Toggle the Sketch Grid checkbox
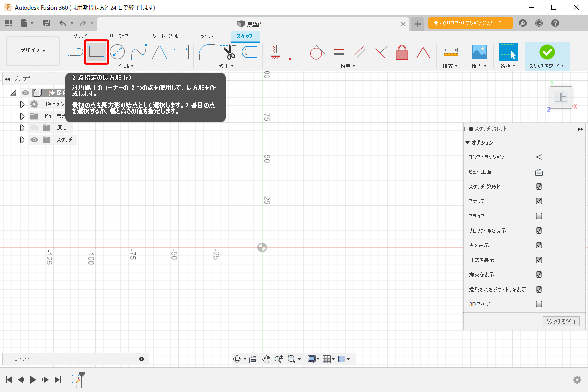The image size is (588, 392). point(539,187)
